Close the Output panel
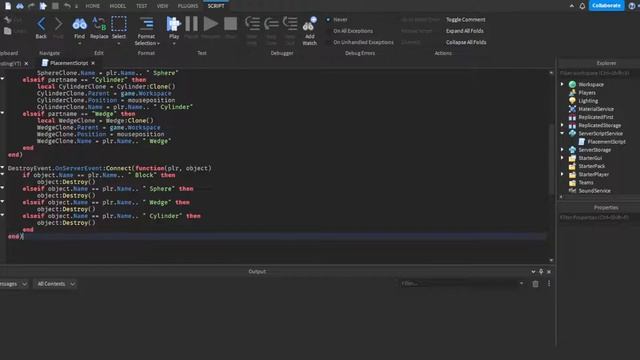640x360 pixels. tap(549, 271)
